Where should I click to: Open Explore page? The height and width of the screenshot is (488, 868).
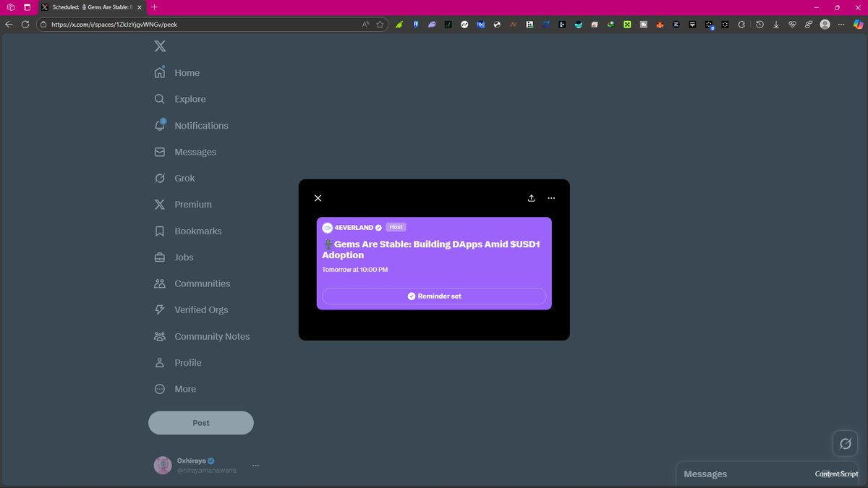180,99
